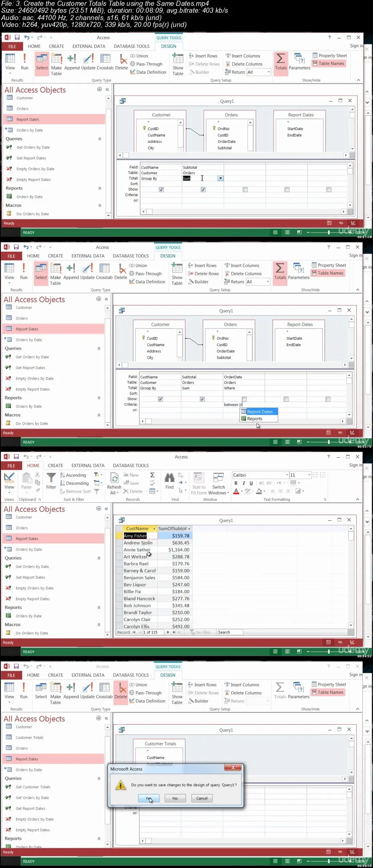
Task: Open the Sum dropdown arrow in Total row
Action: click(x=220, y=178)
